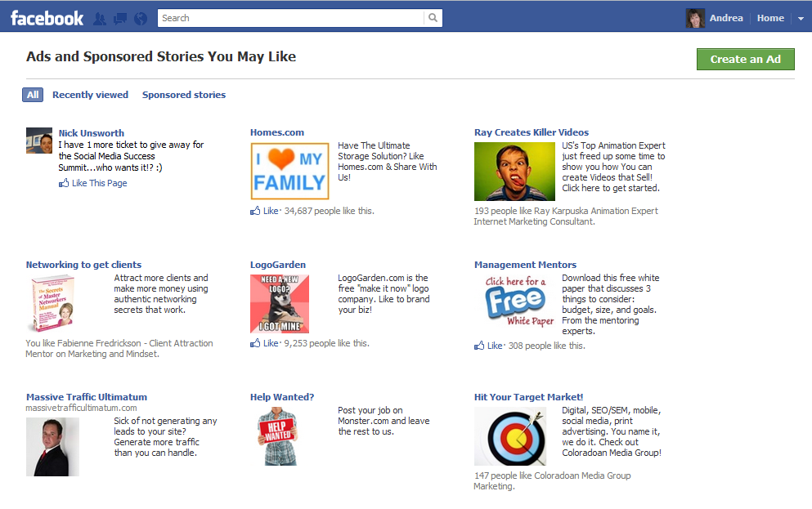812x509 pixels.
Task: Click Nick Unsworth's profile thumbnail
Action: click(39, 141)
